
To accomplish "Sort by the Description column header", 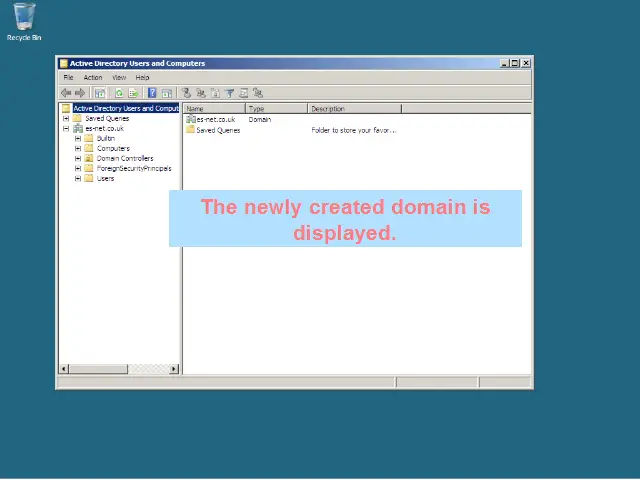I will click(x=355, y=109).
